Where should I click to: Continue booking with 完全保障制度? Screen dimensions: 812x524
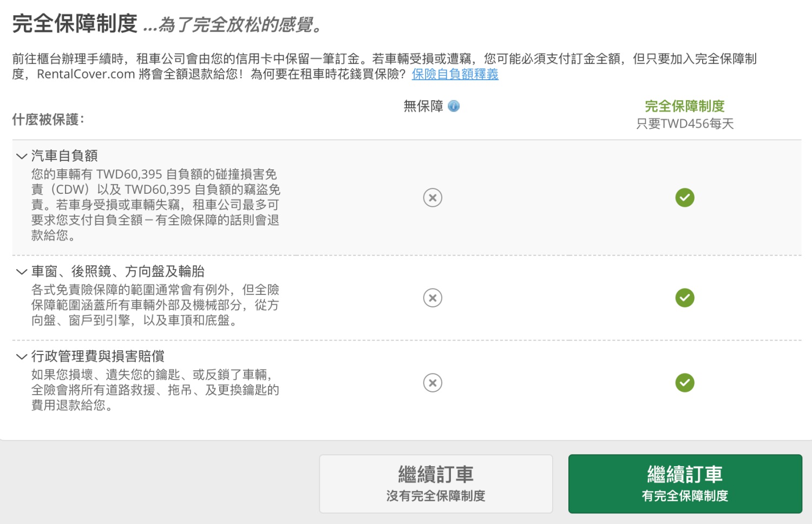tap(685, 483)
